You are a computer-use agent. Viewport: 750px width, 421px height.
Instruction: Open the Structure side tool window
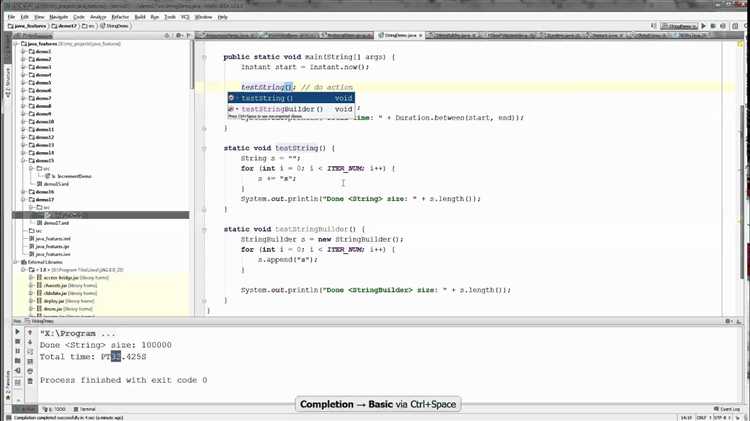click(x=7, y=82)
